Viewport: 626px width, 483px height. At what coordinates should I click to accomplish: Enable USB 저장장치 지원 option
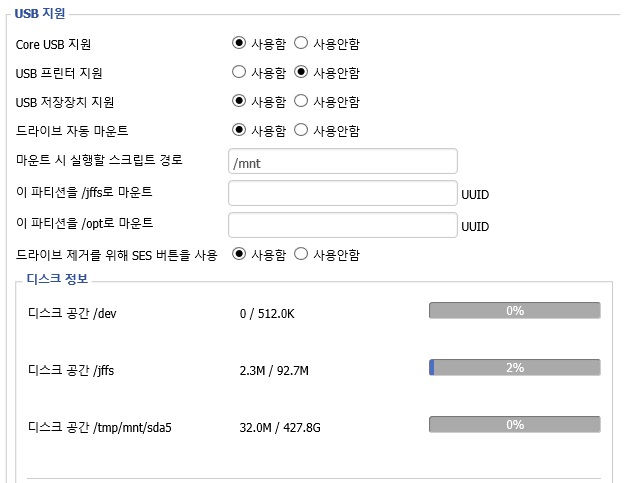click(x=239, y=101)
